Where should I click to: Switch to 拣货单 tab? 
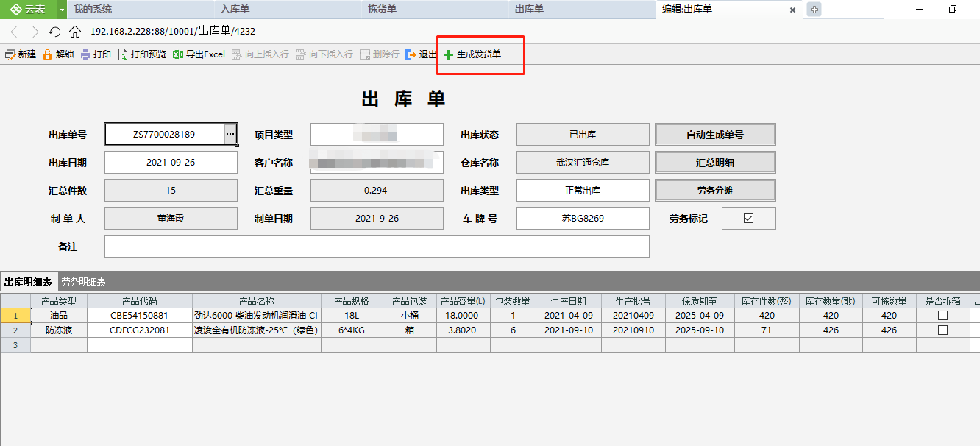(x=435, y=10)
